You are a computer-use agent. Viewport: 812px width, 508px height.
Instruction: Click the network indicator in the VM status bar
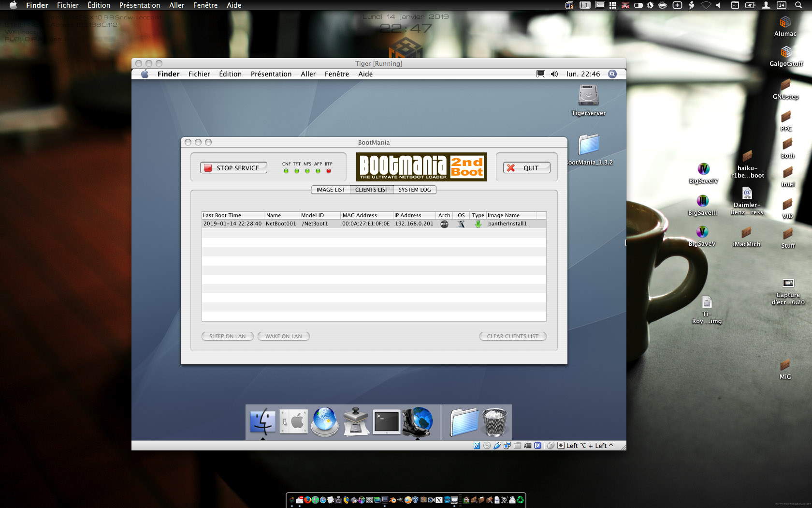coord(507,446)
